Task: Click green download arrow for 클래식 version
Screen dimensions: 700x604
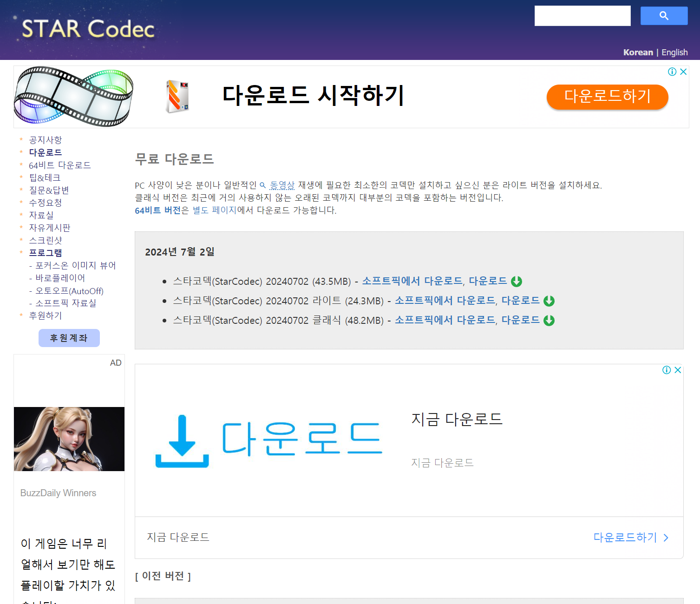Action: coord(549,320)
